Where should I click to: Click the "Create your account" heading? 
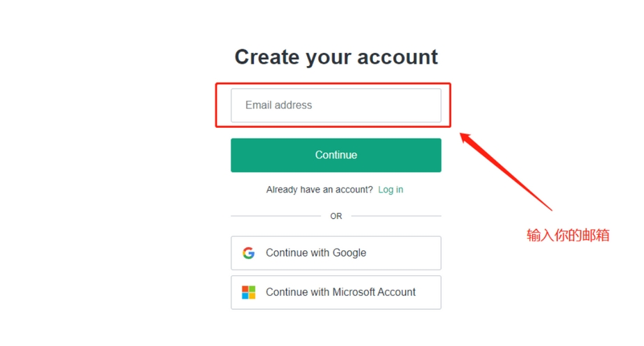click(x=336, y=57)
